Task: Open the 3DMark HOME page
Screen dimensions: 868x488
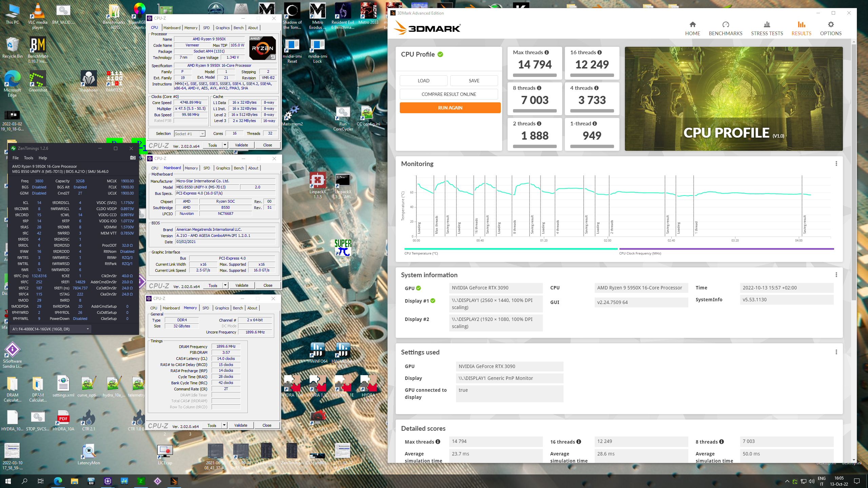Action: (692, 28)
